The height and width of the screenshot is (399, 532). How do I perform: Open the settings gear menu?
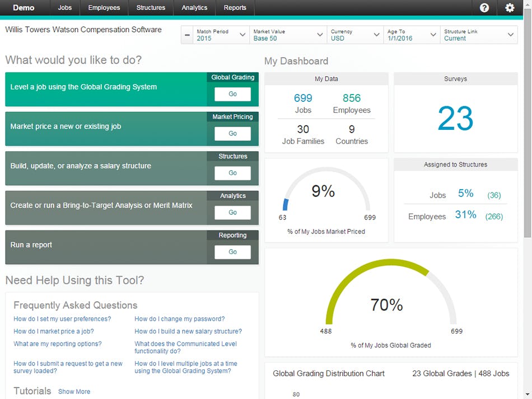[x=510, y=7]
